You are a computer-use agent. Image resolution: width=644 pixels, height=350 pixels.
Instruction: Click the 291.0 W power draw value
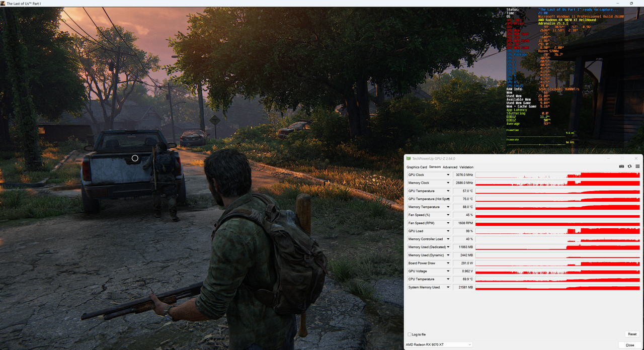click(463, 263)
